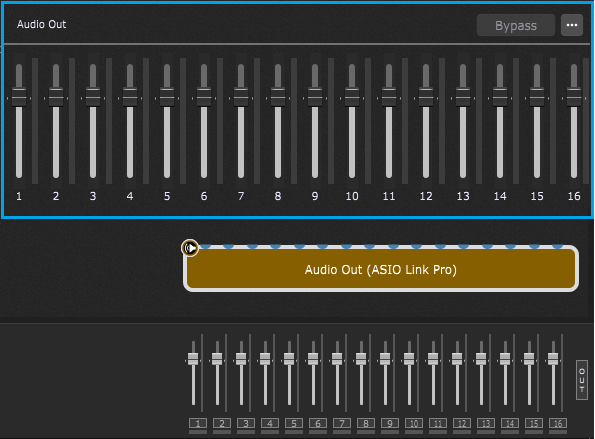Image resolution: width=595 pixels, height=439 pixels.
Task: Click the boxed channel 4 label in bottom mixer
Action: pyautogui.click(x=270, y=423)
